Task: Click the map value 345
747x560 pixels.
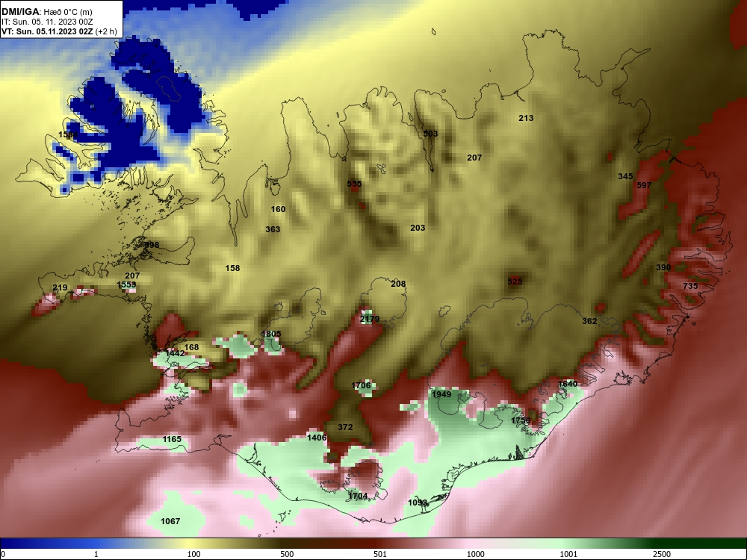Action: tap(625, 177)
